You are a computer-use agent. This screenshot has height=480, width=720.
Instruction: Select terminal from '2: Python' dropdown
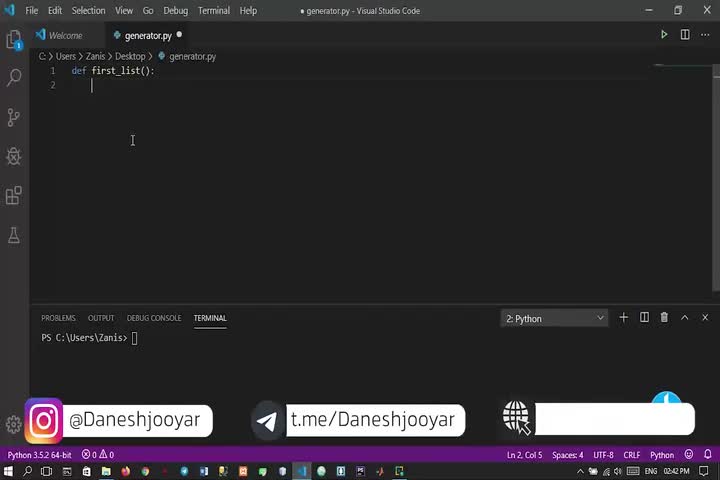[554, 318]
